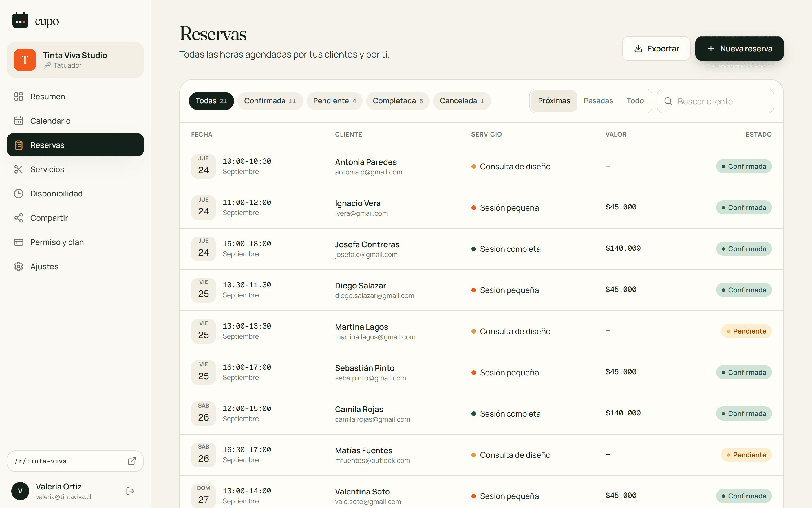Click the FECHA column header
This screenshot has width=812, height=508.
tap(202, 134)
